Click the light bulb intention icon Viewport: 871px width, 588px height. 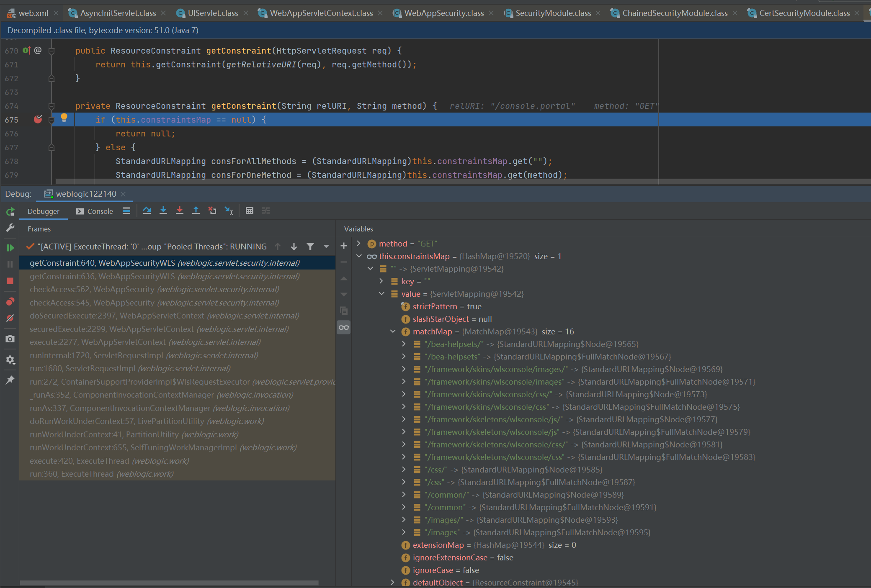(x=64, y=118)
